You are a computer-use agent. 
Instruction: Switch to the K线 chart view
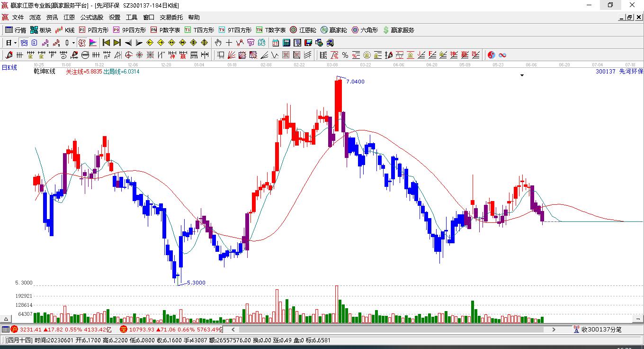(x=65, y=30)
